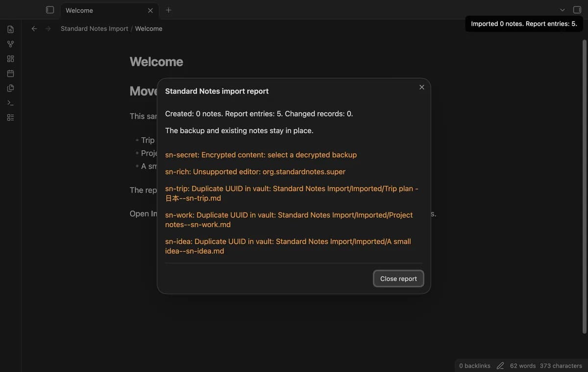Click the edit mode pencil icon

point(500,366)
